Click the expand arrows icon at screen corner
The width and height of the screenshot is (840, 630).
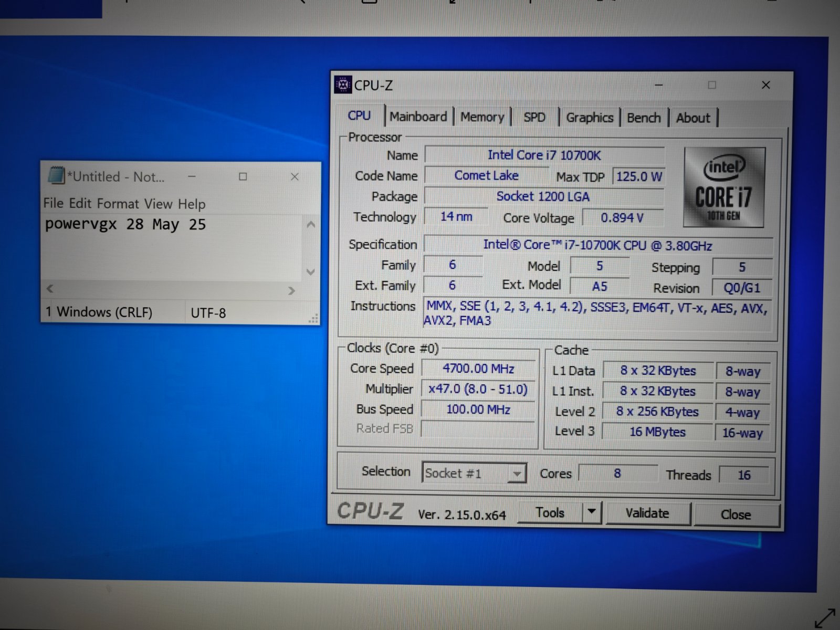point(825,618)
